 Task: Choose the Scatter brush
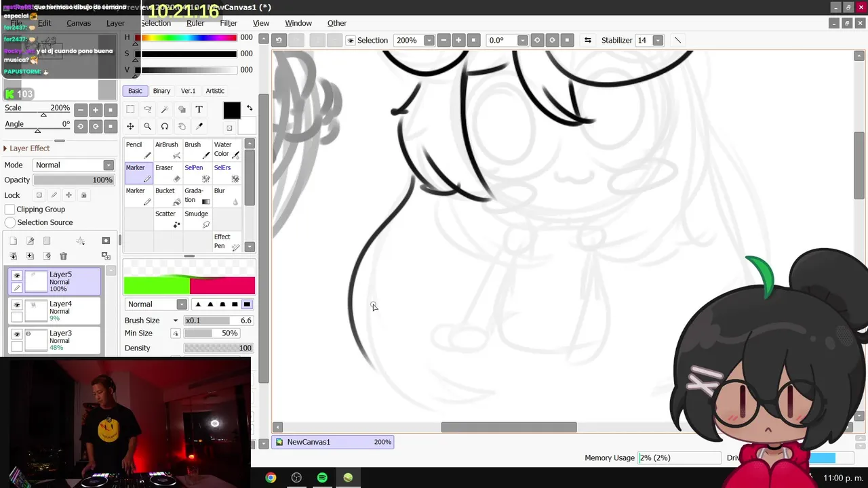click(168, 219)
